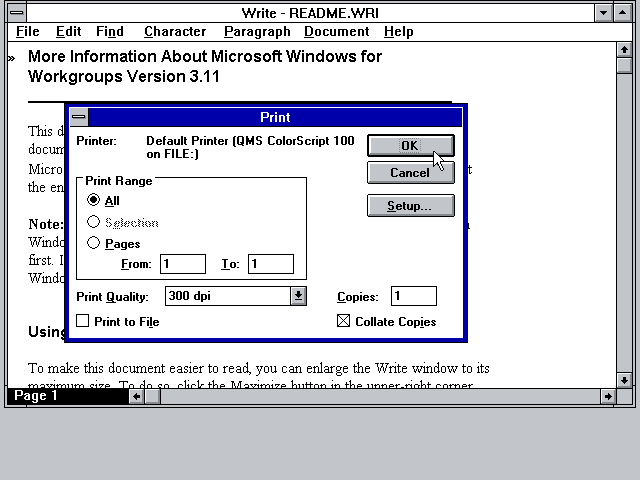
Task: Click the page break marker beside heading
Action: [11, 59]
